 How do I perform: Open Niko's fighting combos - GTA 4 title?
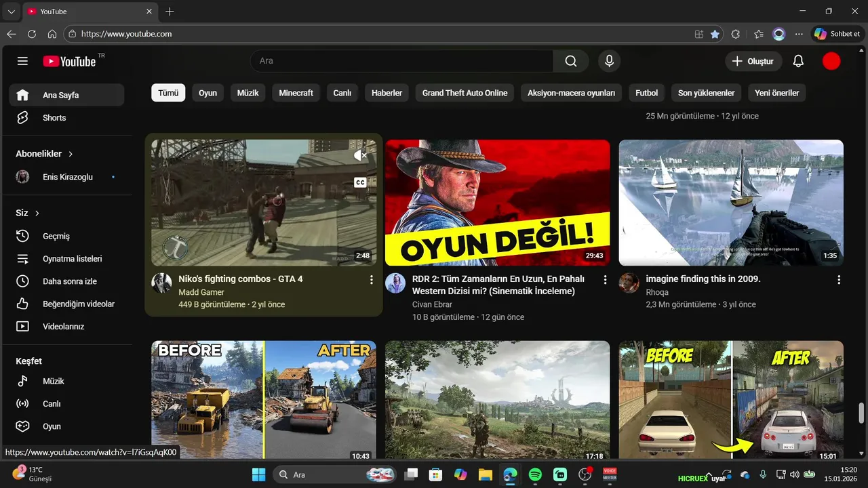pyautogui.click(x=240, y=279)
